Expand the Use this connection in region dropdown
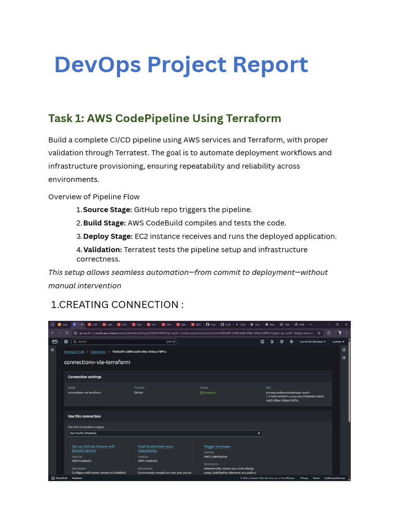This screenshot has height=532, width=399. 165,433
